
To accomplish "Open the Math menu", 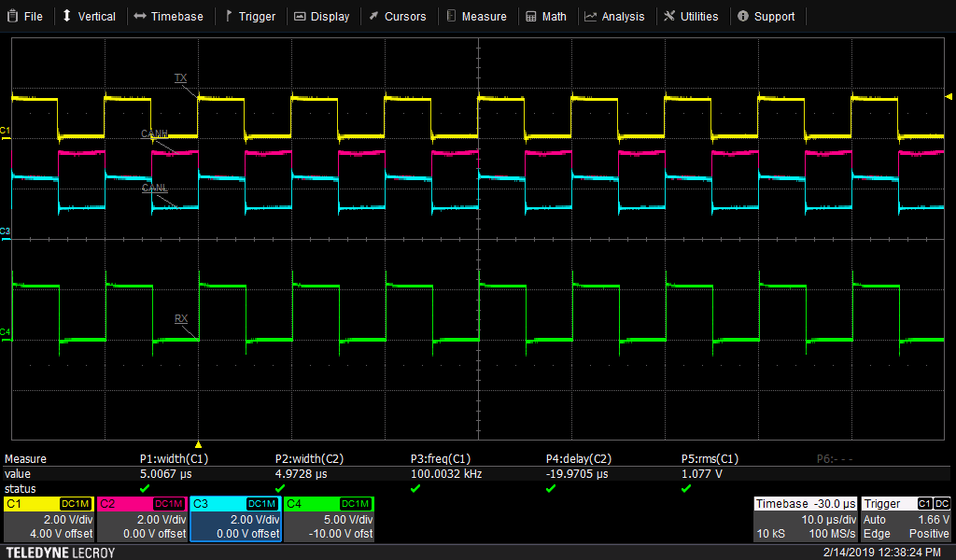I will pyautogui.click(x=546, y=17).
